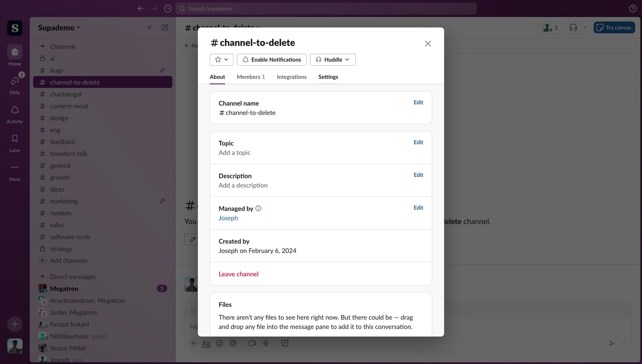642x364 pixels.
Task: Open the Later bookmarks section
Action: [x=14, y=141]
